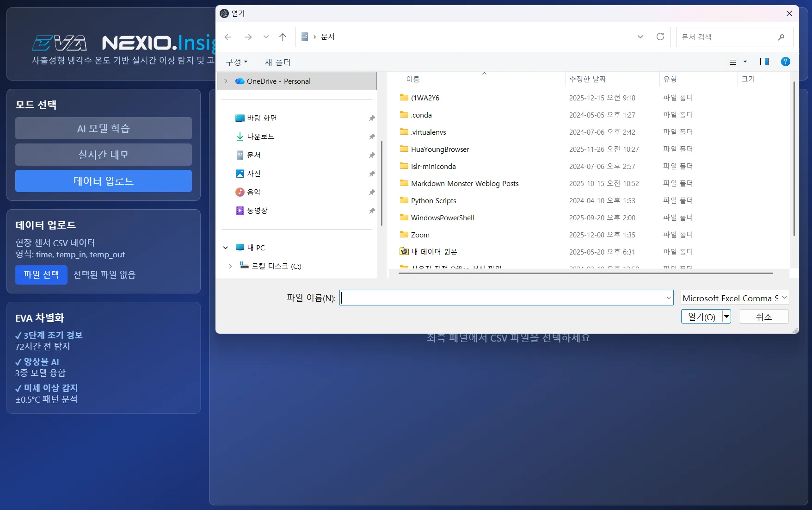Open 음악 quick access folder
This screenshot has width=812, height=510.
click(x=254, y=192)
